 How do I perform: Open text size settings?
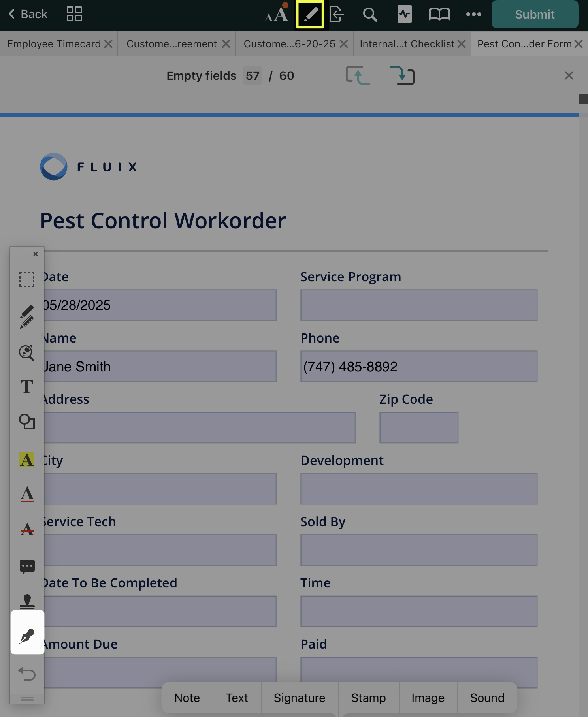[x=277, y=15]
